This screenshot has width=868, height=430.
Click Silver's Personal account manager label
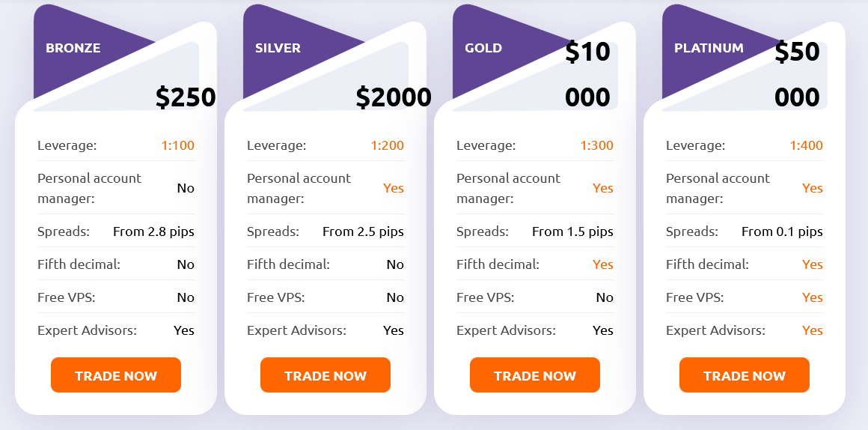click(299, 188)
